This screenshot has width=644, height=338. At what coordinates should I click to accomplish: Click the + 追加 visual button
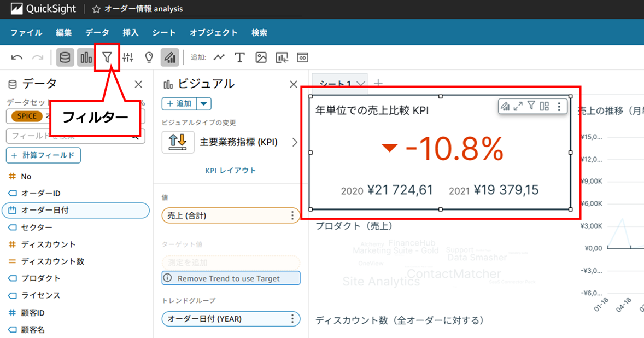click(179, 103)
